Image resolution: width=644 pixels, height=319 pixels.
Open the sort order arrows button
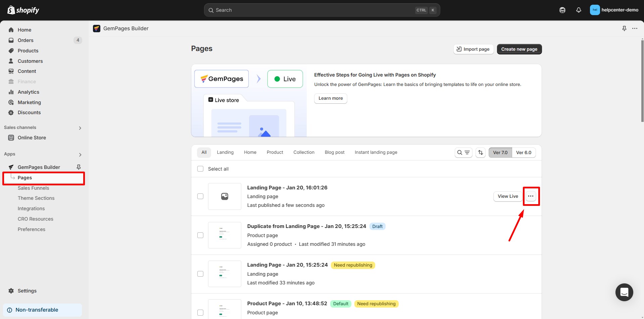point(481,152)
